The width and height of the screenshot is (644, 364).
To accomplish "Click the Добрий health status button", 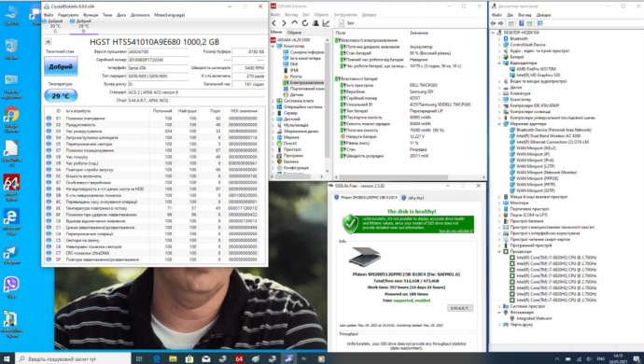I will tap(61, 66).
